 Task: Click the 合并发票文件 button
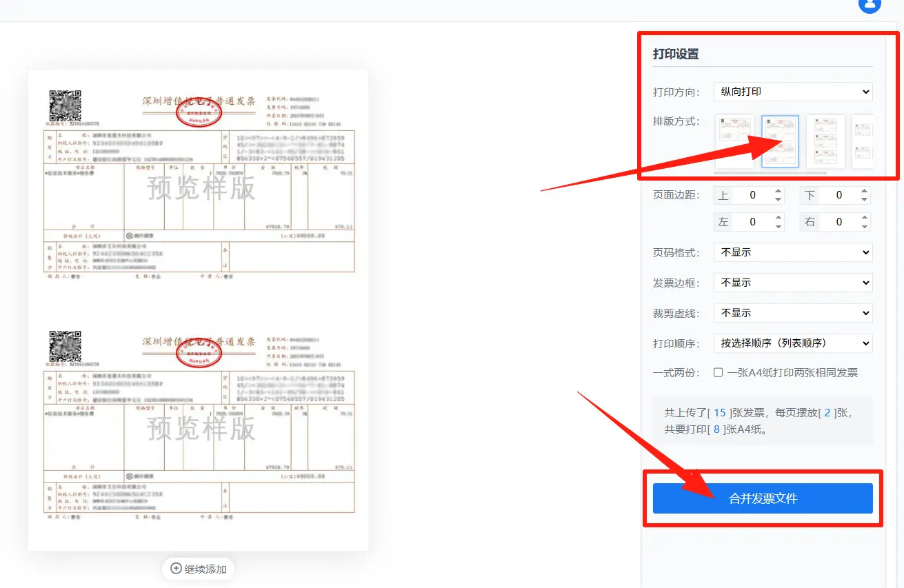click(x=763, y=498)
